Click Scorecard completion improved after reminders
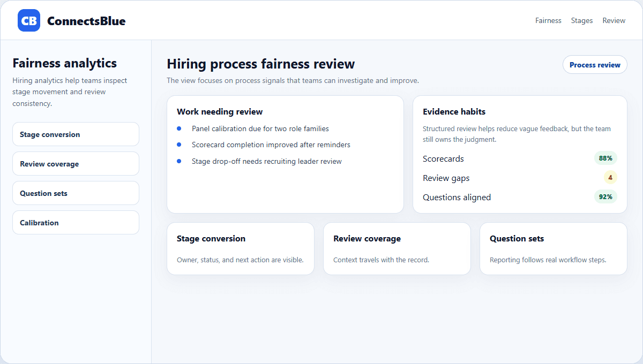The image size is (643, 364). click(x=271, y=145)
